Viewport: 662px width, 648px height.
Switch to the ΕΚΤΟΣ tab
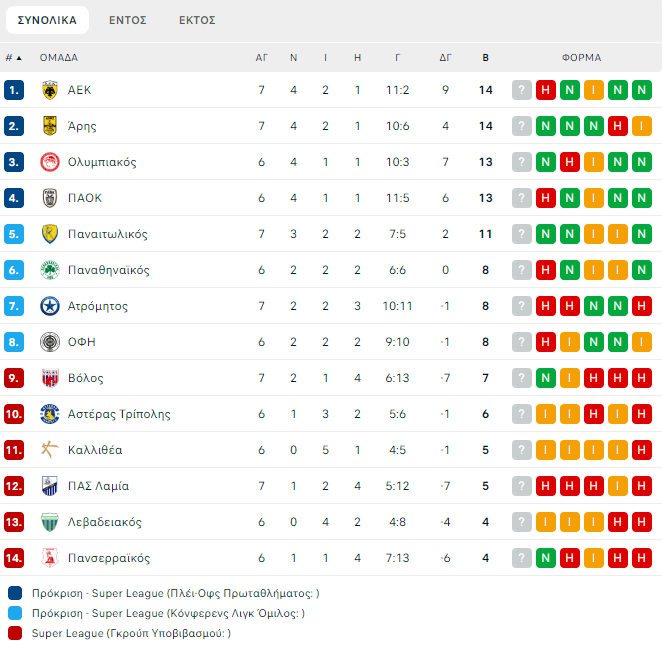point(197,20)
